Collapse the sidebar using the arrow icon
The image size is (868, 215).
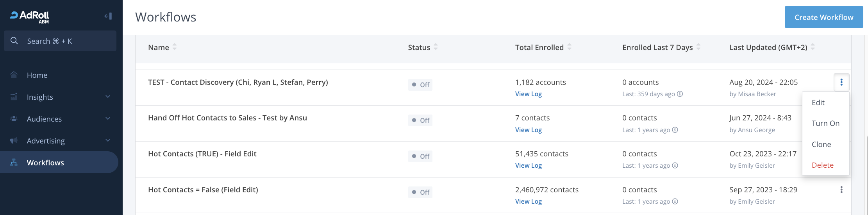pos(108,16)
